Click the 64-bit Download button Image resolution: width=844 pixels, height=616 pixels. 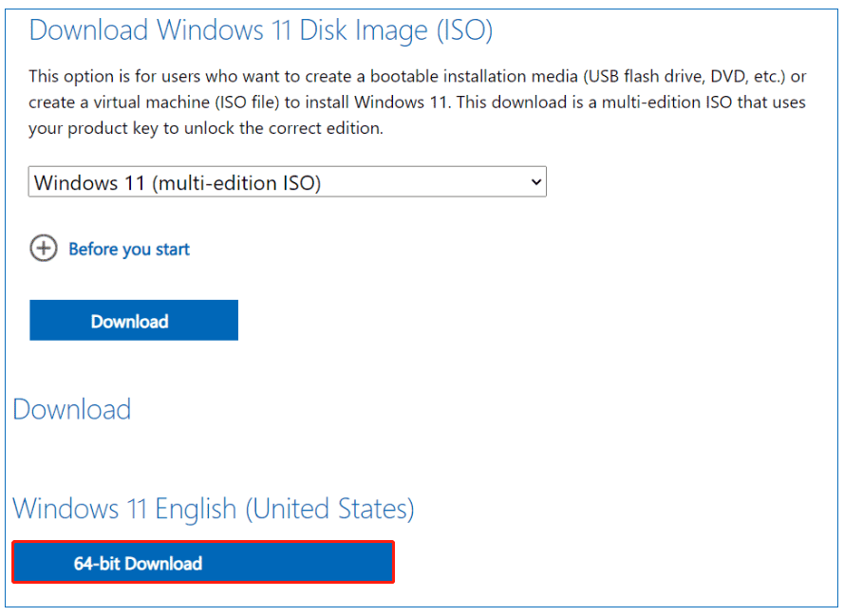[x=202, y=562]
